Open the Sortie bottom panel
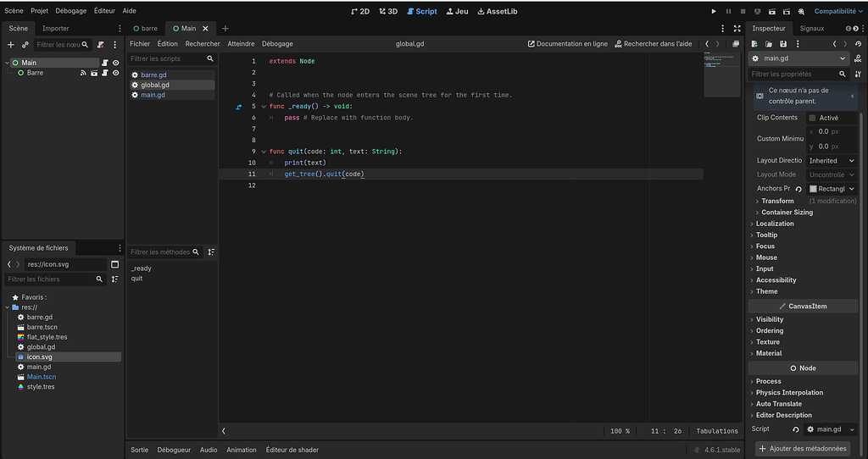Image resolution: width=868 pixels, height=459 pixels. [x=140, y=451]
